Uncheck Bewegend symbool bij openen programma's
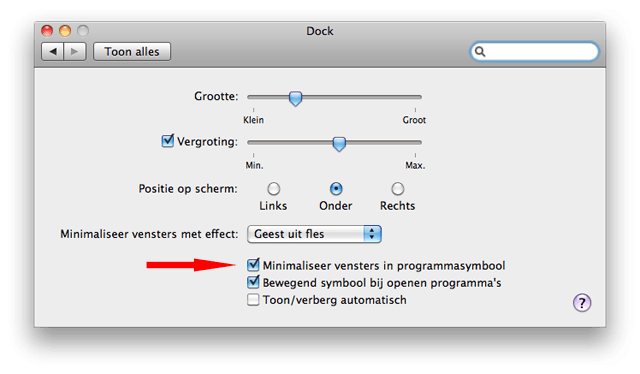Screen dimensions: 640x374 tap(253, 282)
